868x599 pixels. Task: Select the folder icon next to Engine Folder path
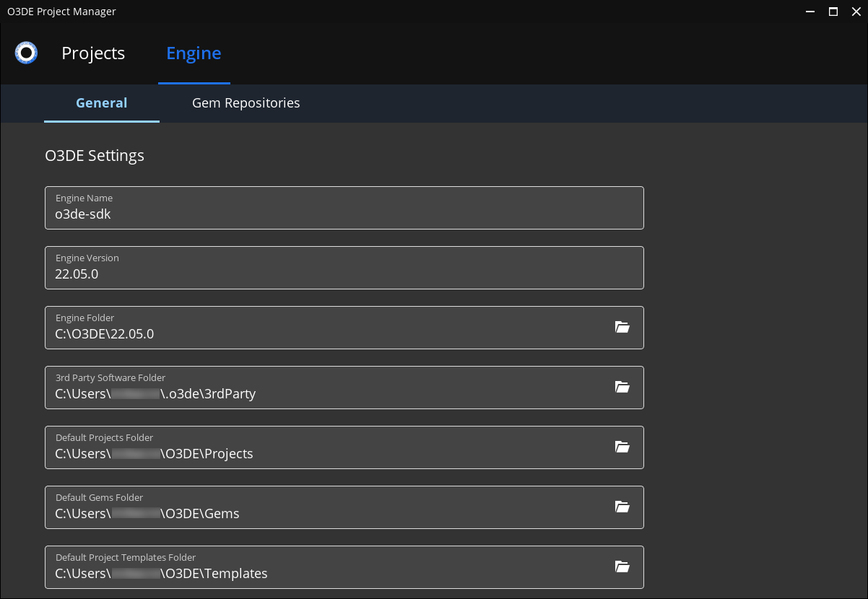click(x=622, y=327)
